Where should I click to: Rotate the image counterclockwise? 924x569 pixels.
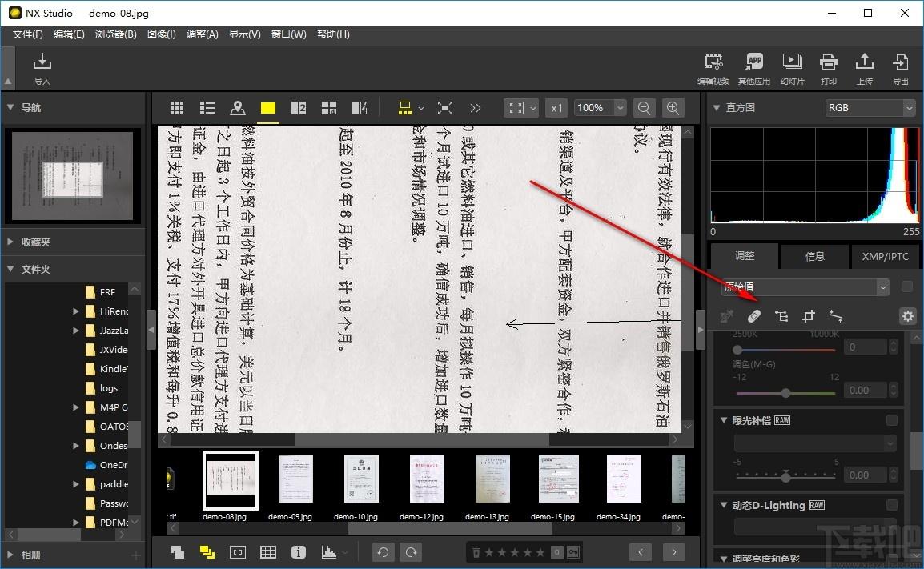[x=383, y=552]
